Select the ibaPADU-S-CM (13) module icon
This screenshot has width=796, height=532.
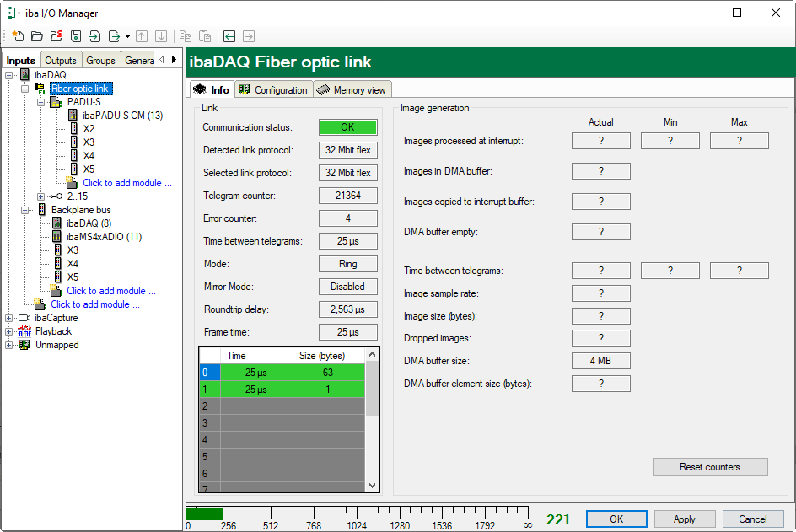[x=73, y=116]
